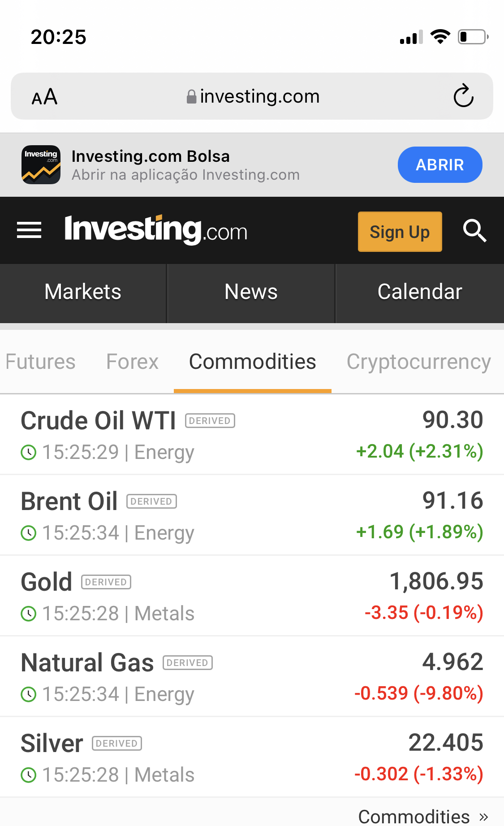
Task: Tap the investing.com address bar
Action: (x=253, y=96)
